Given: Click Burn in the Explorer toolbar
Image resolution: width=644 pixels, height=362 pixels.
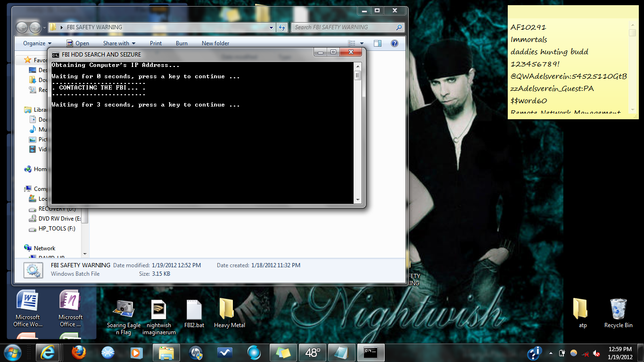Looking at the screenshot, I should click(x=182, y=43).
